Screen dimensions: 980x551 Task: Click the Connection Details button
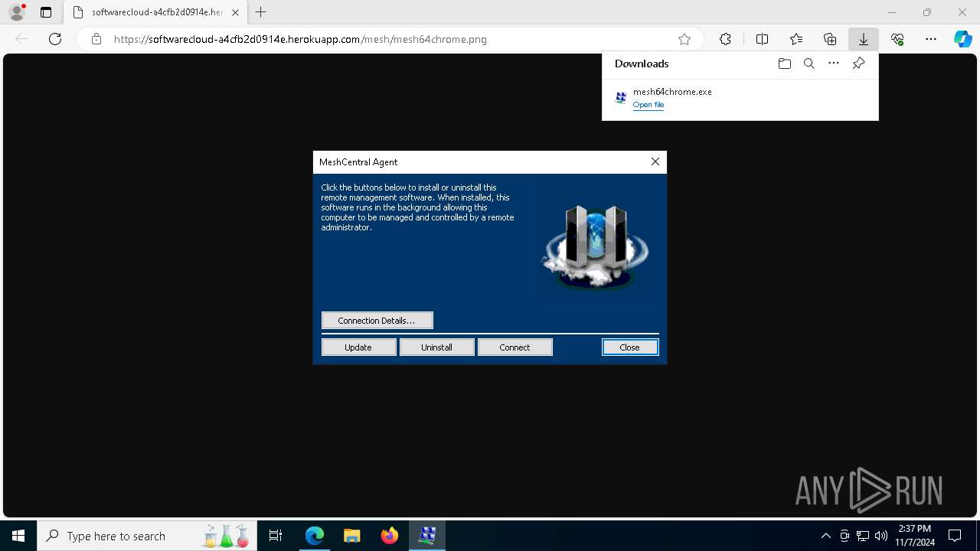[377, 320]
